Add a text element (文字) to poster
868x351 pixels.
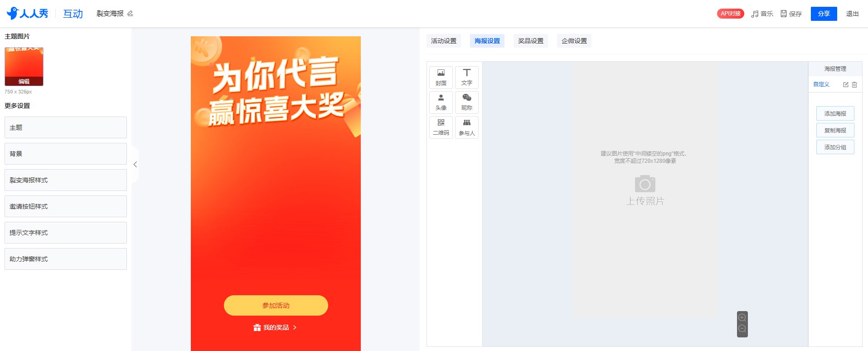tap(466, 78)
